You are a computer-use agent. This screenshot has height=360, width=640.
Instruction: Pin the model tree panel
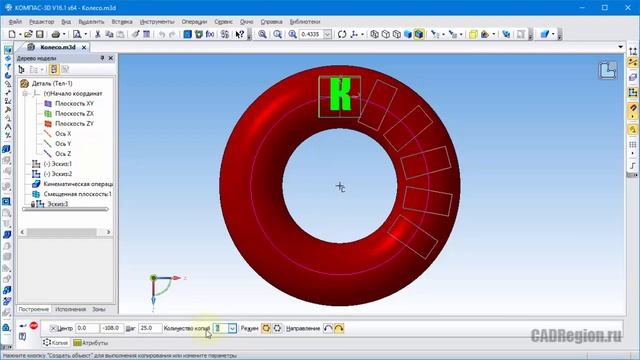point(102,58)
